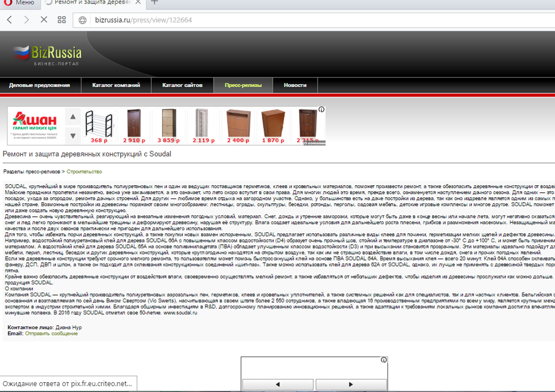
Task: Stop loading the page
Action: tap(44, 20)
